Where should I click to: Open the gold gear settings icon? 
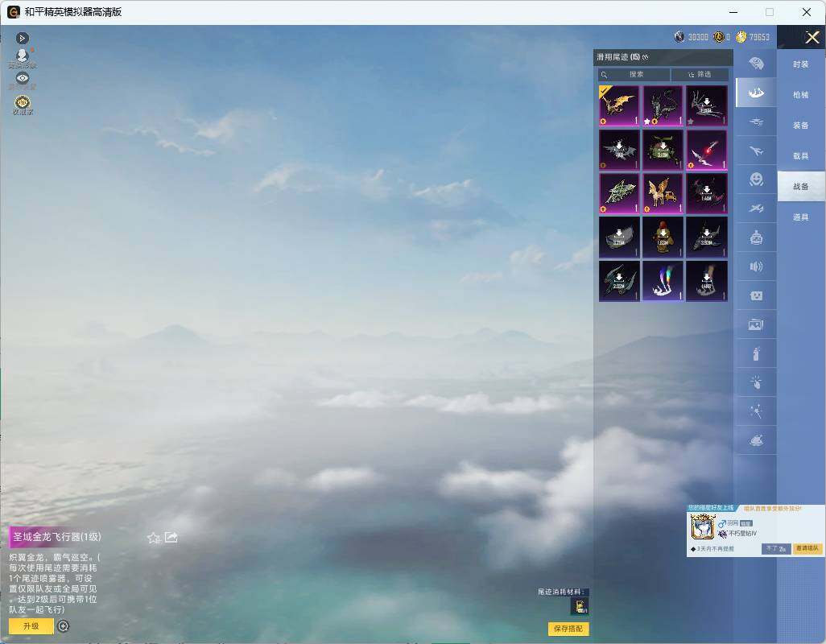click(22, 103)
